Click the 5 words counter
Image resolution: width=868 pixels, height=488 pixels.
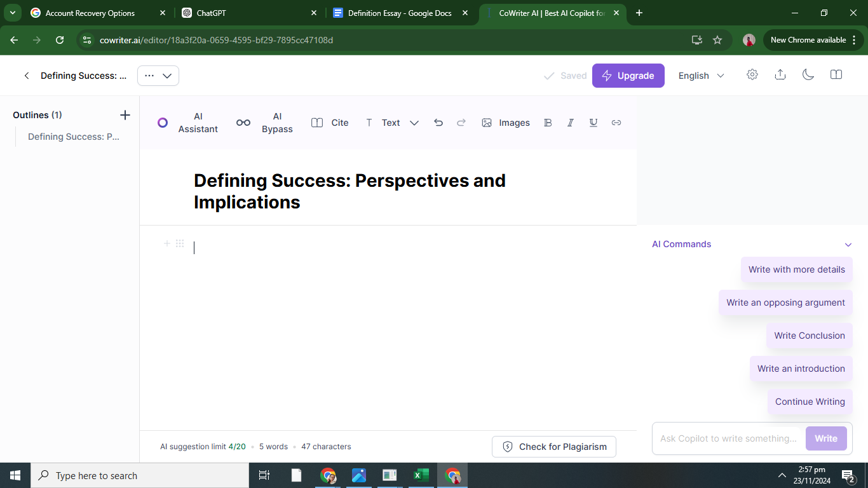(273, 447)
